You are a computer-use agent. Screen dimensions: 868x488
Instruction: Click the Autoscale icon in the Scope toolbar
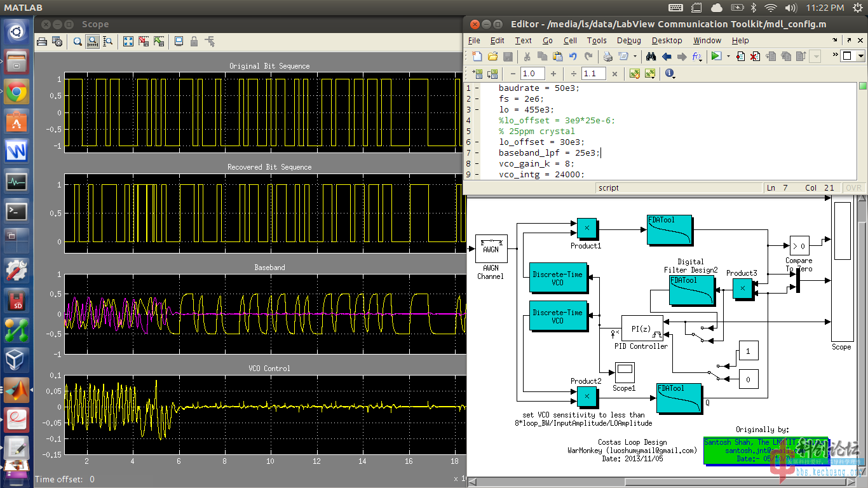click(x=128, y=41)
